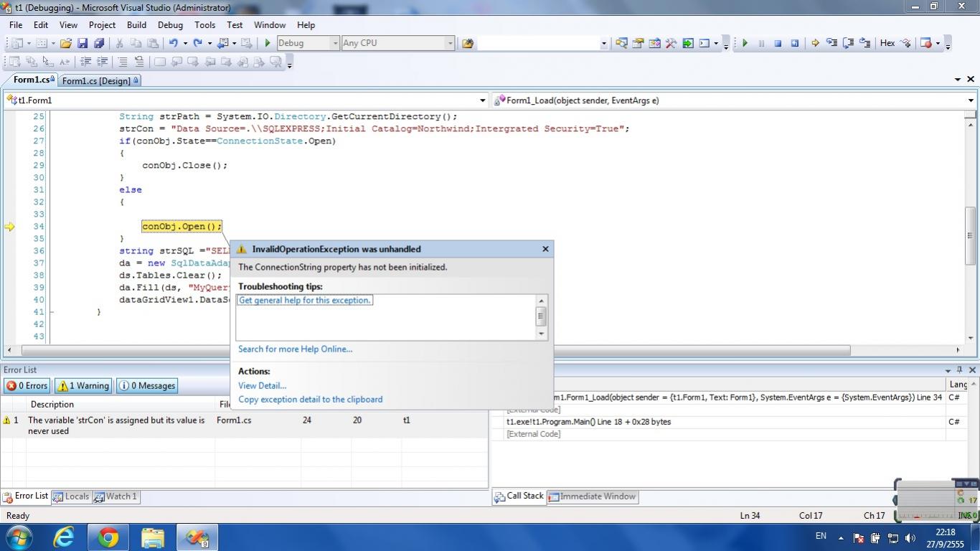The image size is (980, 551).
Task: Open the active files list dropdown arrow
Action: coord(958,80)
